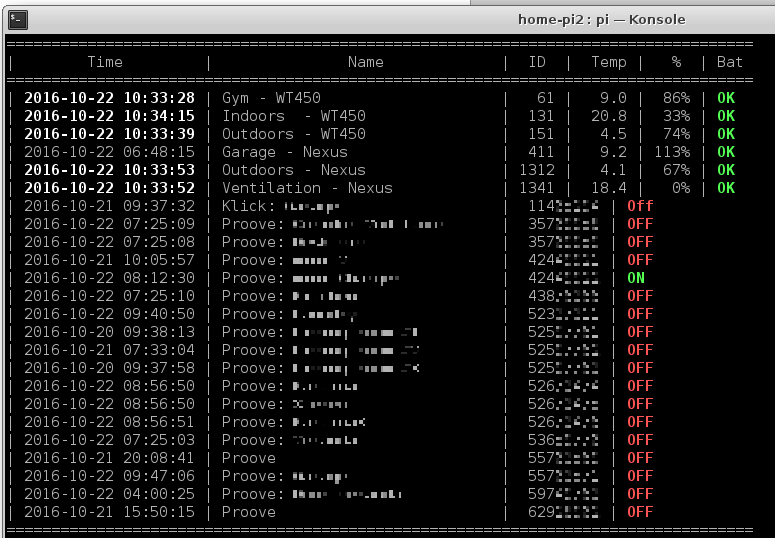Click the battery OK status for Gym
The image size is (775, 538).
click(726, 98)
